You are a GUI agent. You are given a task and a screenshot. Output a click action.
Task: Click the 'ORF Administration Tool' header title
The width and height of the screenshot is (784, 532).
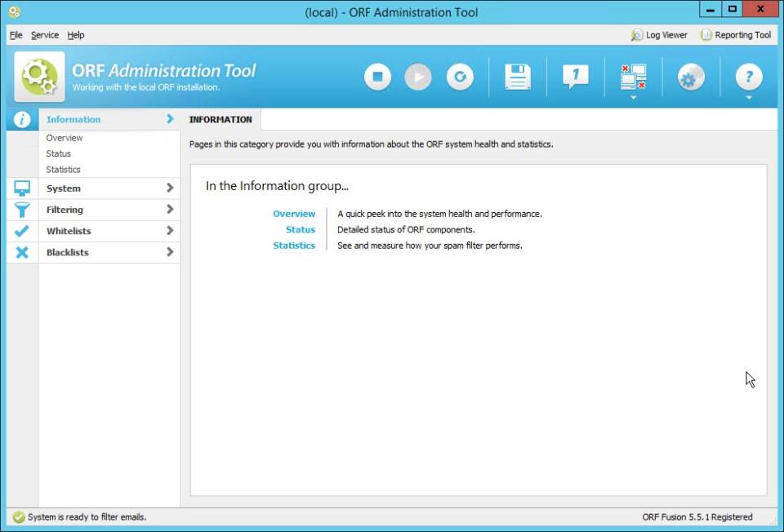click(164, 70)
